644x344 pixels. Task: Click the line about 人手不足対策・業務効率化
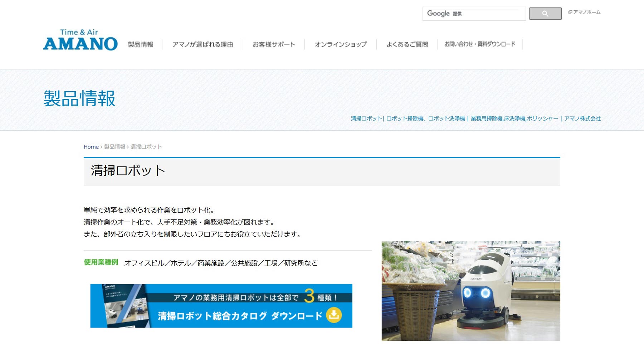[x=180, y=222]
